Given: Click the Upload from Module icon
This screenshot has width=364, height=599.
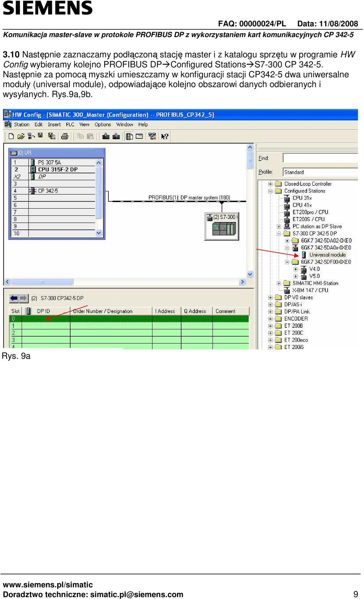Looking at the screenshot, I should pos(116,136).
